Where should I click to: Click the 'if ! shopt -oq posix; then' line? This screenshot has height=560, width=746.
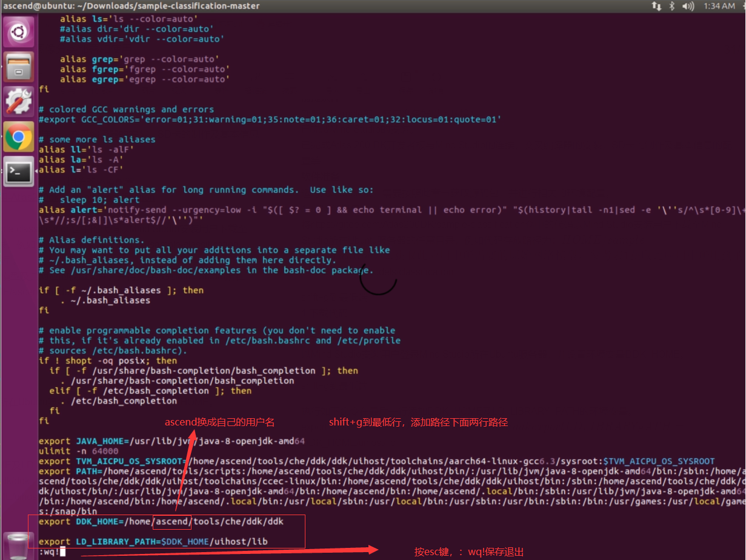[x=108, y=361]
